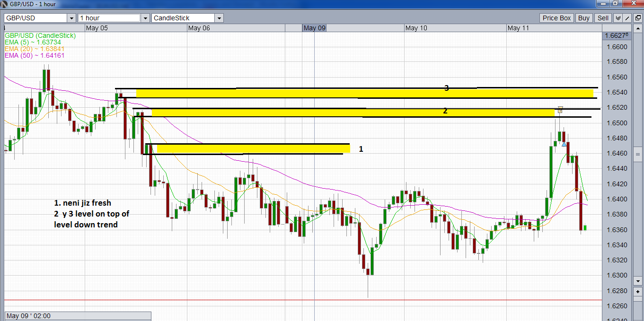This screenshot has width=644, height=321.
Task: Open the Price Box
Action: click(556, 18)
